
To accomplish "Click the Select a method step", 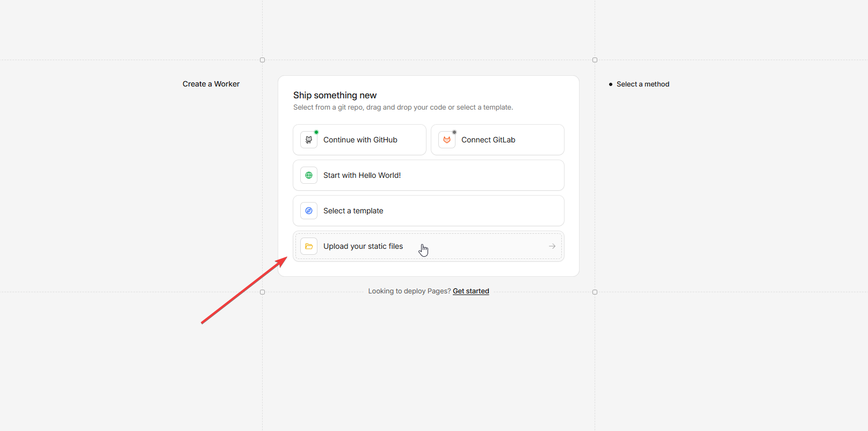I will pyautogui.click(x=643, y=84).
